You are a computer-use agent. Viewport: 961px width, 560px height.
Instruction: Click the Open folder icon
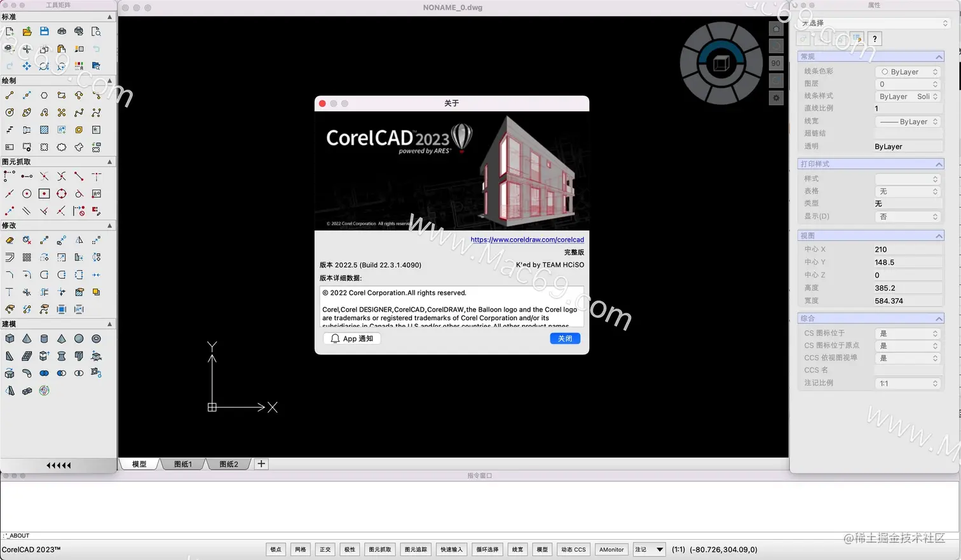pos(27,31)
